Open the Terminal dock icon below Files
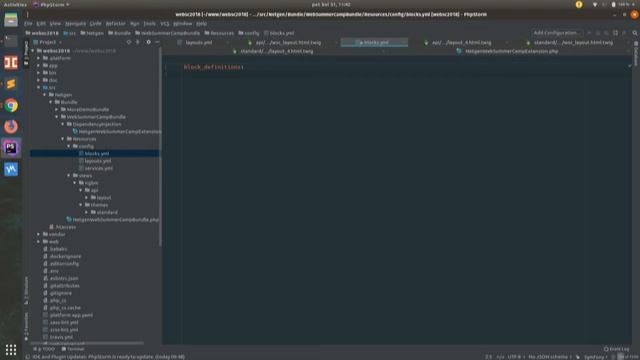640x360 pixels. click(x=11, y=41)
